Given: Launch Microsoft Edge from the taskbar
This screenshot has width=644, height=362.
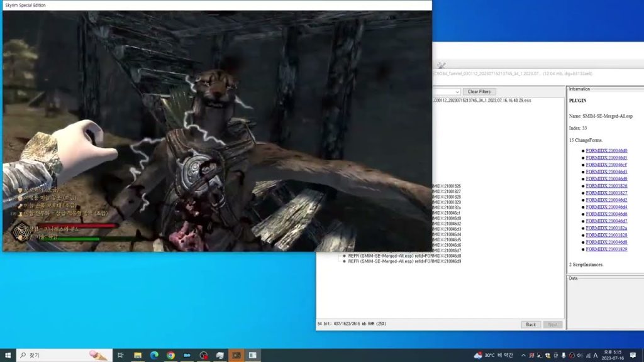Looking at the screenshot, I should pyautogui.click(x=154, y=355).
